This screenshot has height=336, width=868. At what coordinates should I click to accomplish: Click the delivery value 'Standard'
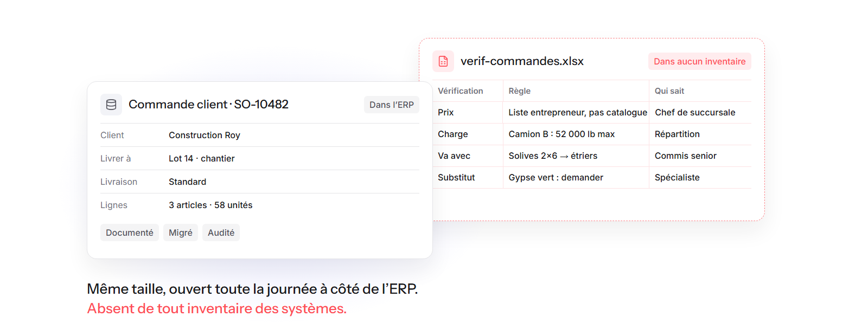pyautogui.click(x=187, y=182)
